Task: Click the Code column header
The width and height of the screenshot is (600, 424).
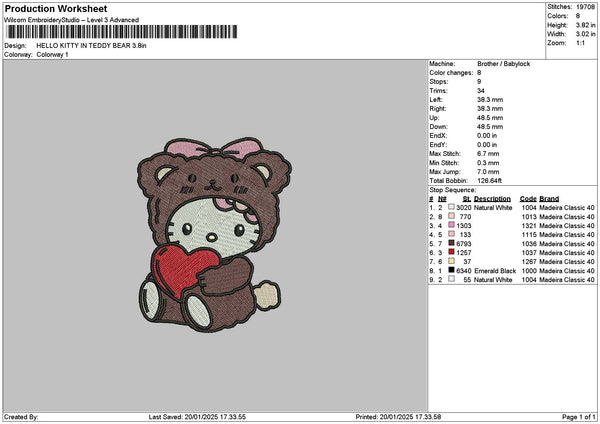Action: 528,199
